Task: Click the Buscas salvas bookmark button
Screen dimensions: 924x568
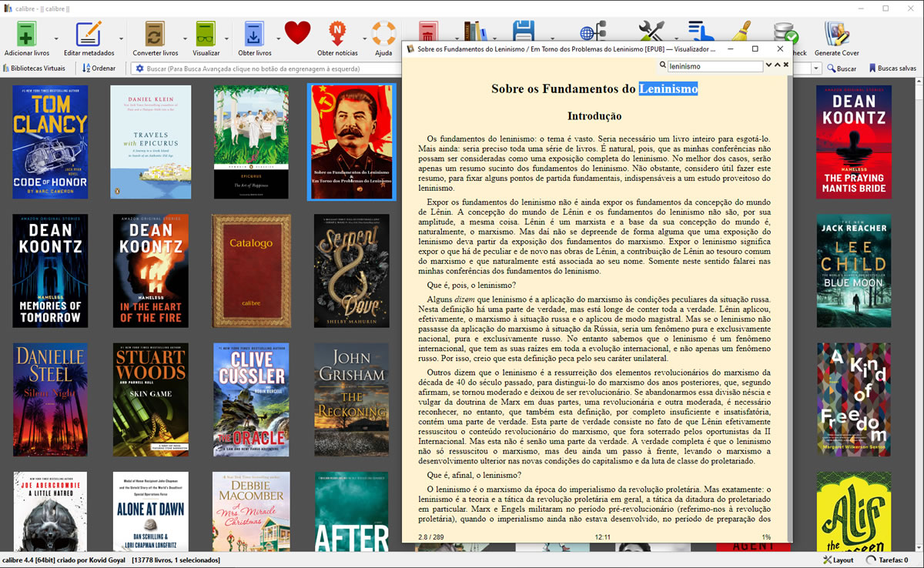Action: point(892,68)
